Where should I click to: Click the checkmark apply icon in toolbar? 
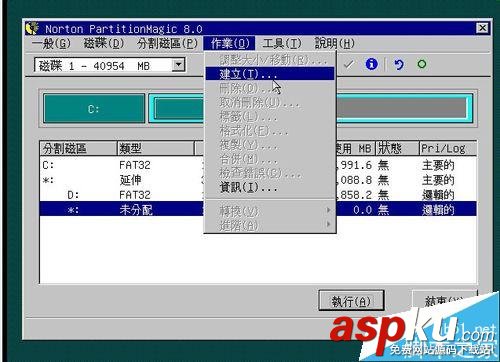click(349, 64)
